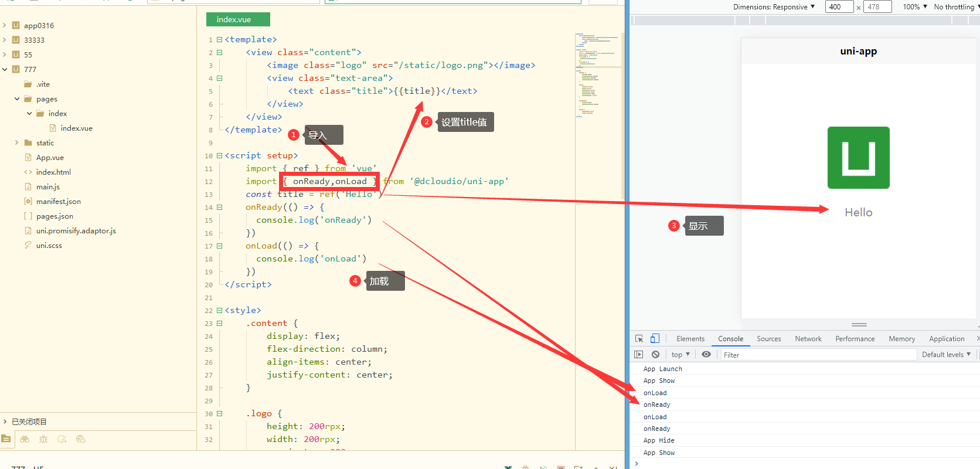Viewport: 980px width, 469px height.
Task: Show the console sidebar
Action: pyautogui.click(x=639, y=355)
